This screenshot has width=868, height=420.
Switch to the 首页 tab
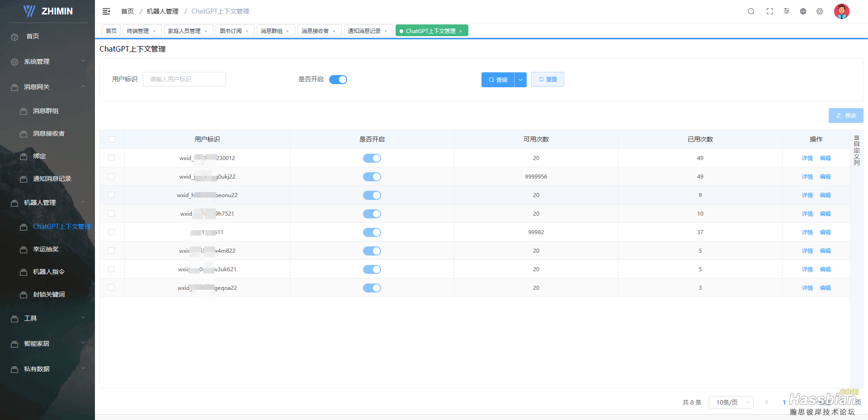click(x=111, y=31)
